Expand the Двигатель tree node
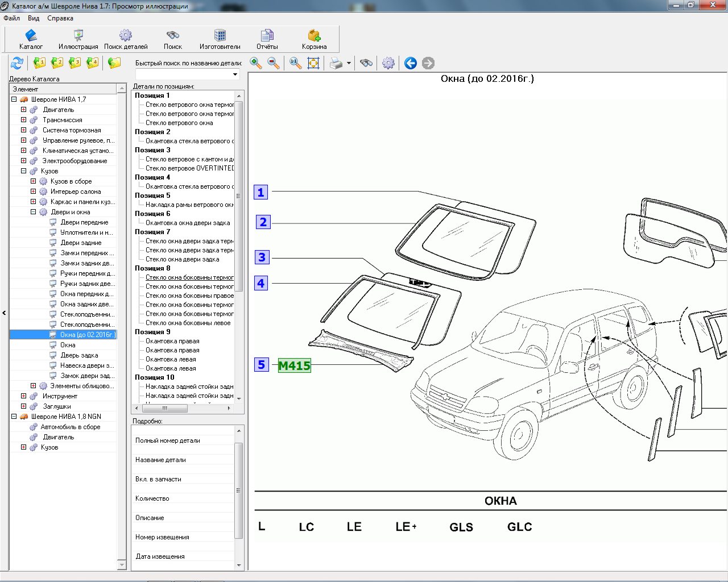Image resolution: width=728 pixels, height=582 pixels. [23, 110]
